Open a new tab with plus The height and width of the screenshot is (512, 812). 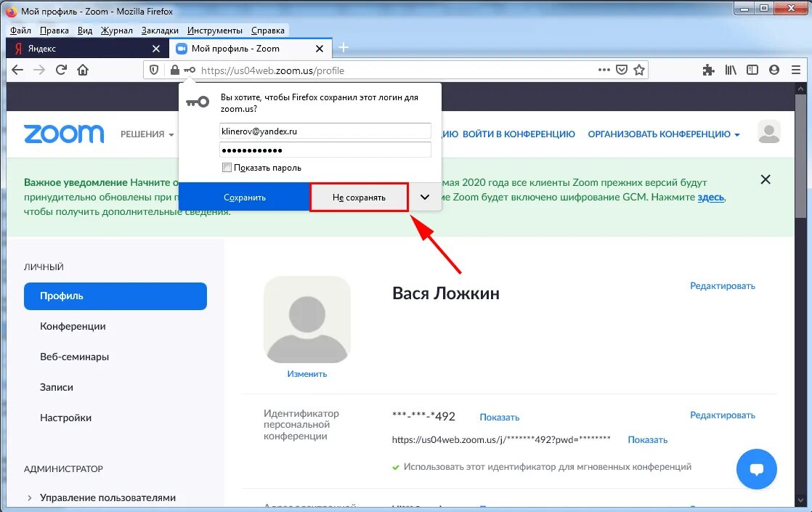(343, 48)
